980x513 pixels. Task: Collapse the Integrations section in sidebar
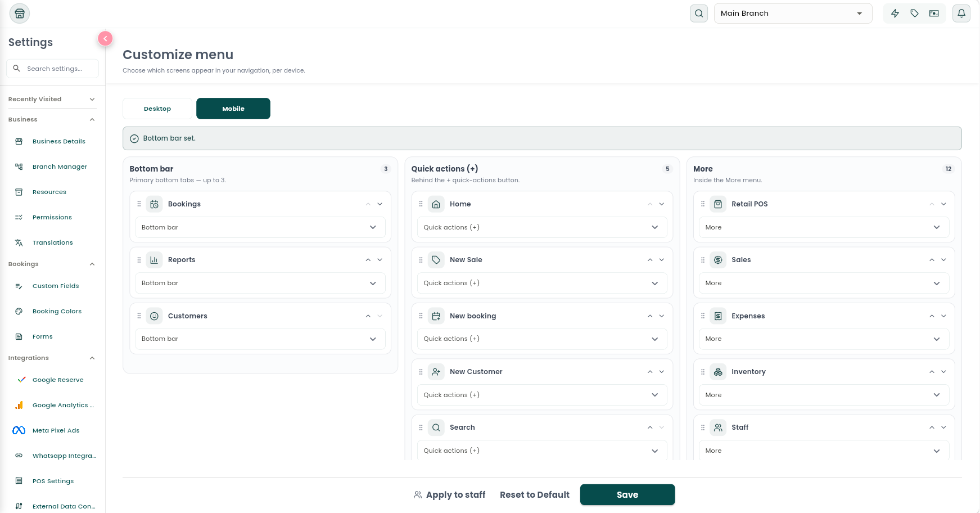click(52, 358)
